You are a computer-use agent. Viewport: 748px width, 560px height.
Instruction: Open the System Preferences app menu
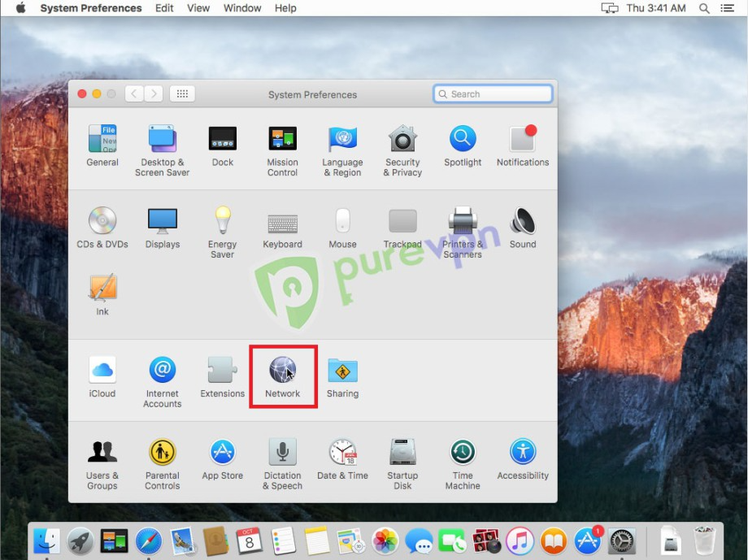pos(90,8)
